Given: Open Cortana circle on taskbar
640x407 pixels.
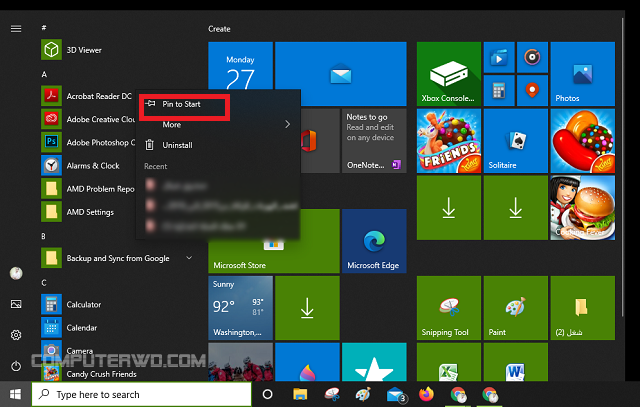Looking at the screenshot, I should click(x=267, y=394).
